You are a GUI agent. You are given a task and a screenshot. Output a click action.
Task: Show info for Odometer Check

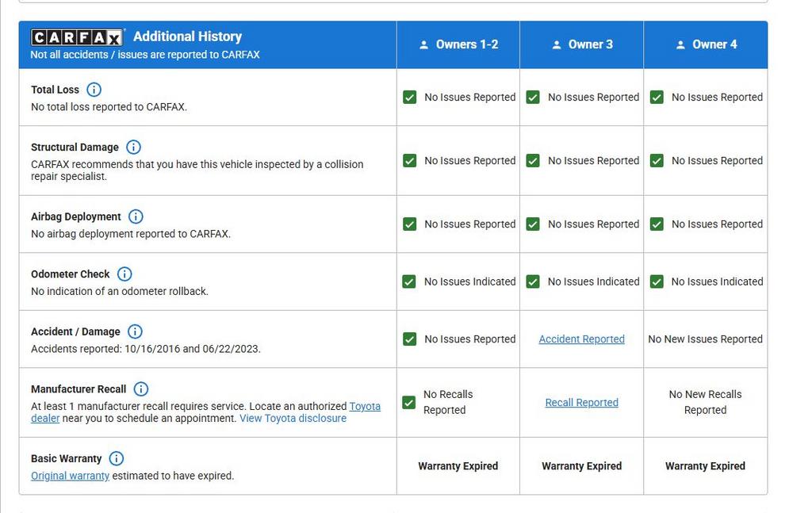[x=124, y=274]
